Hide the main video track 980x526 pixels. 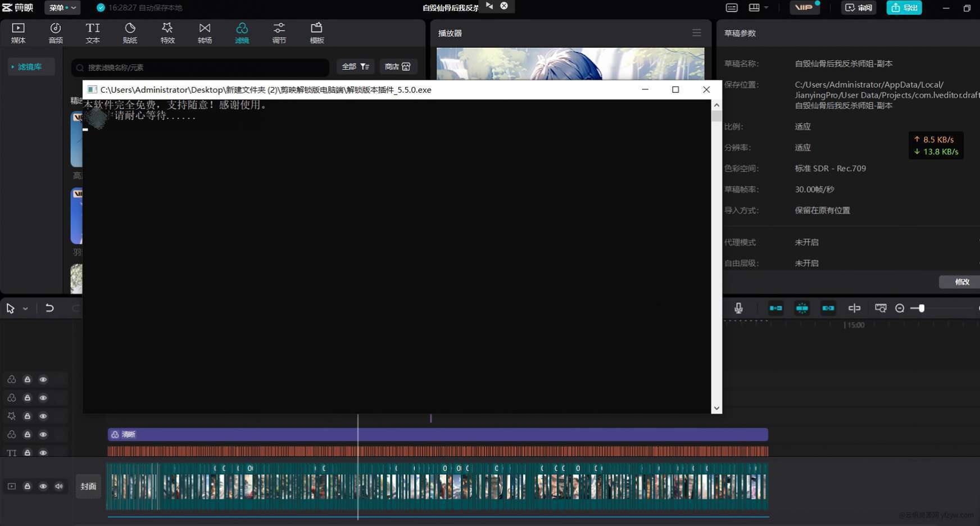[43, 486]
